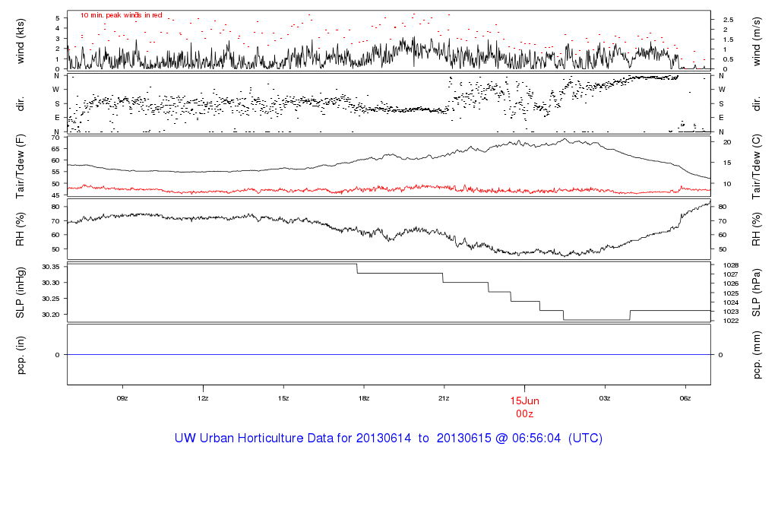Click the 09z time tick label
Screen dimensions: 778x532
122,397
